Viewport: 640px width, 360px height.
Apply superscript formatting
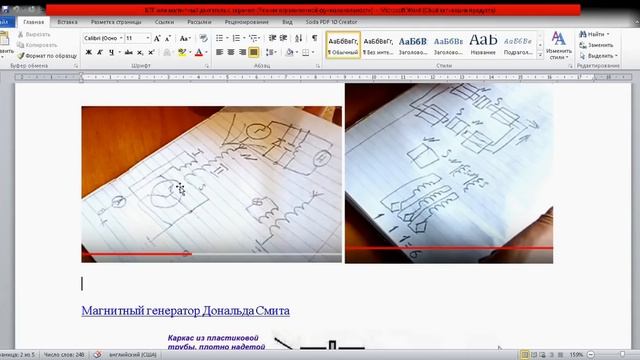151,52
